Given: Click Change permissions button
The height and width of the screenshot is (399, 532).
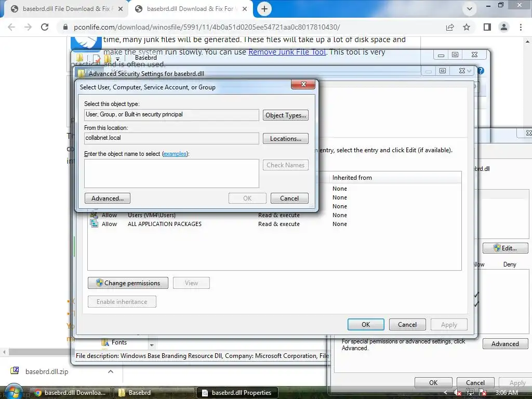Looking at the screenshot, I should [x=128, y=283].
